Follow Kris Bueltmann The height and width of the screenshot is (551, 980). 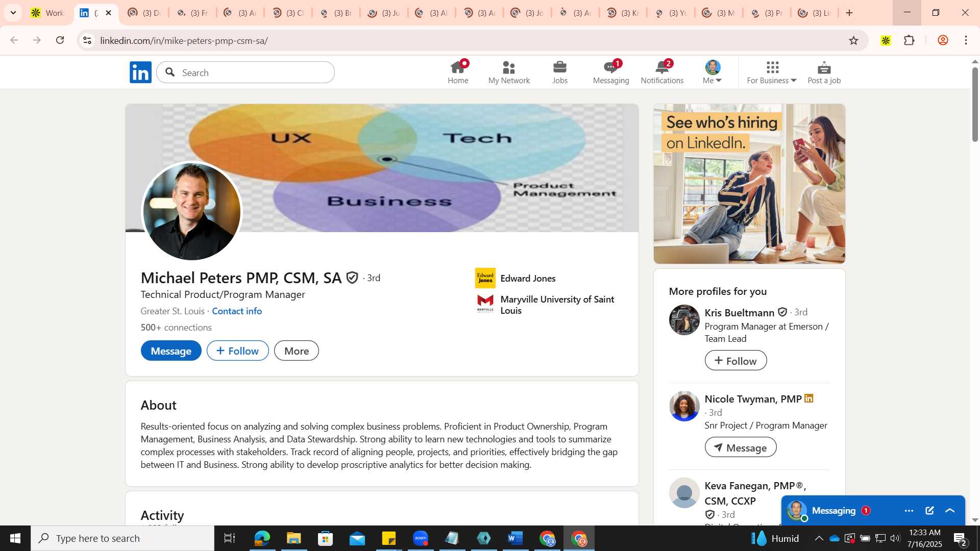tap(736, 360)
